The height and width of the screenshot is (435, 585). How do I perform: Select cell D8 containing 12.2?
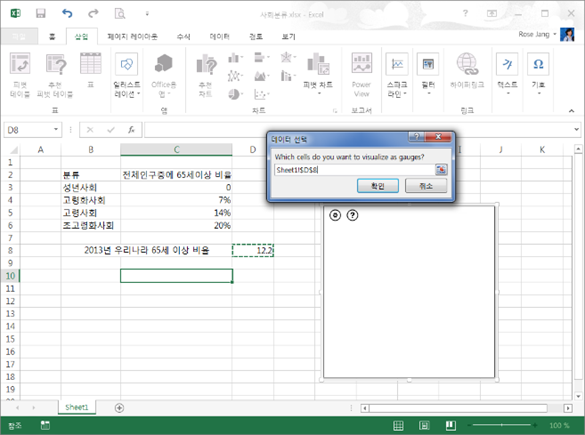253,250
